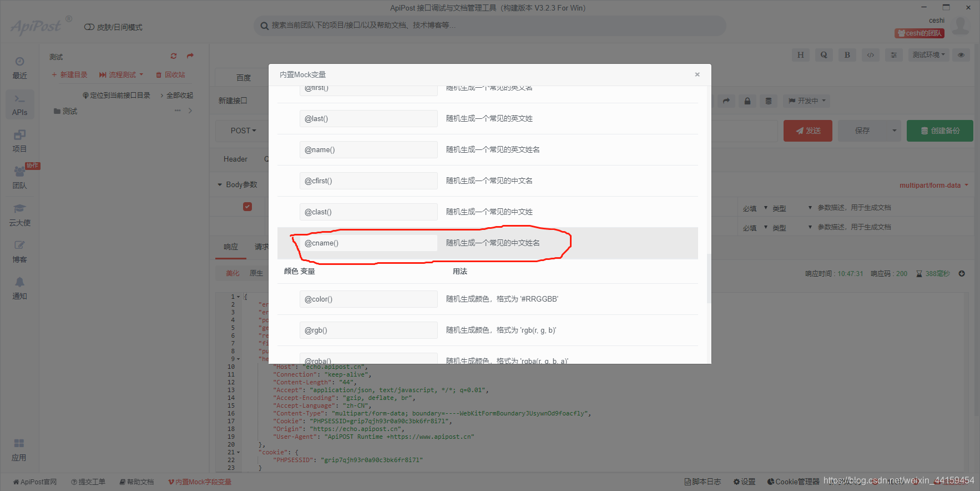980x491 pixels.
Task: Click the response download icon beside 388毫秒
Action: click(962, 273)
